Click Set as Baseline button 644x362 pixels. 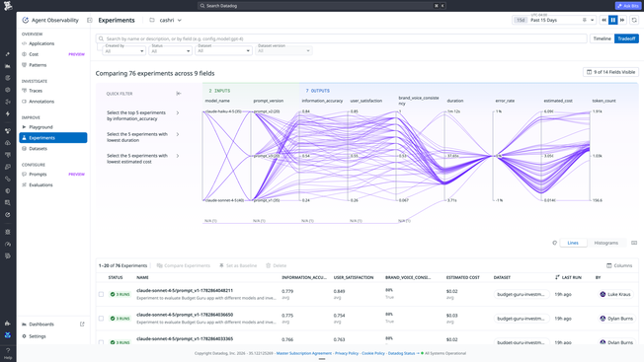pyautogui.click(x=238, y=265)
